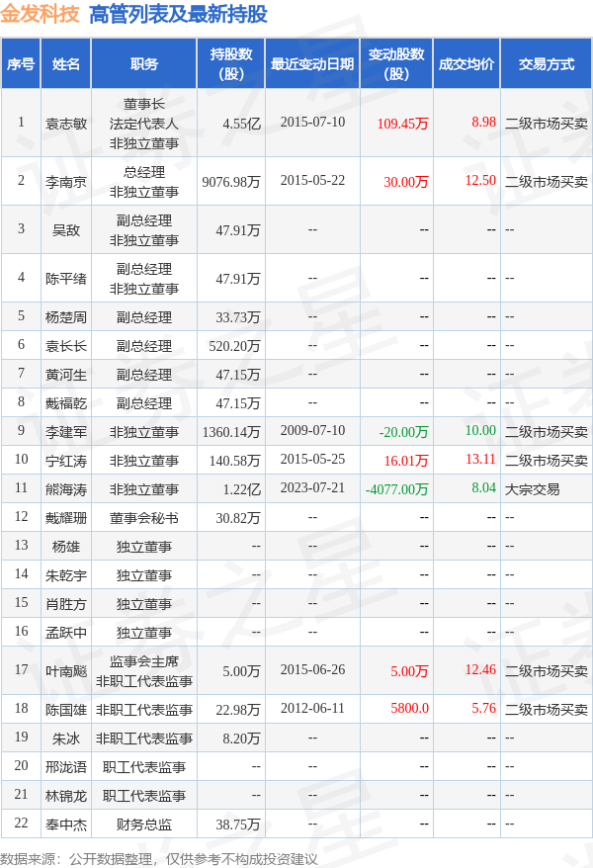This screenshot has width=593, height=868.
Task: Select the name 李南京
Action: pyautogui.click(x=66, y=182)
